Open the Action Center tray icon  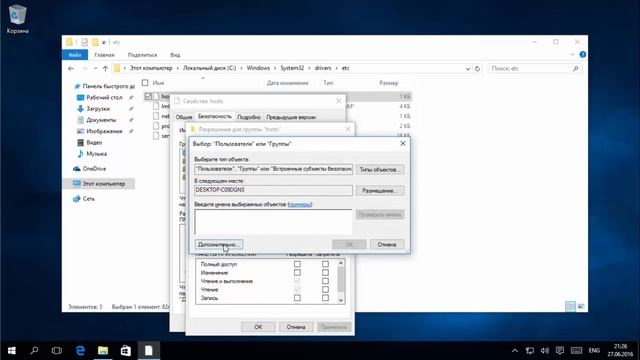point(560,351)
